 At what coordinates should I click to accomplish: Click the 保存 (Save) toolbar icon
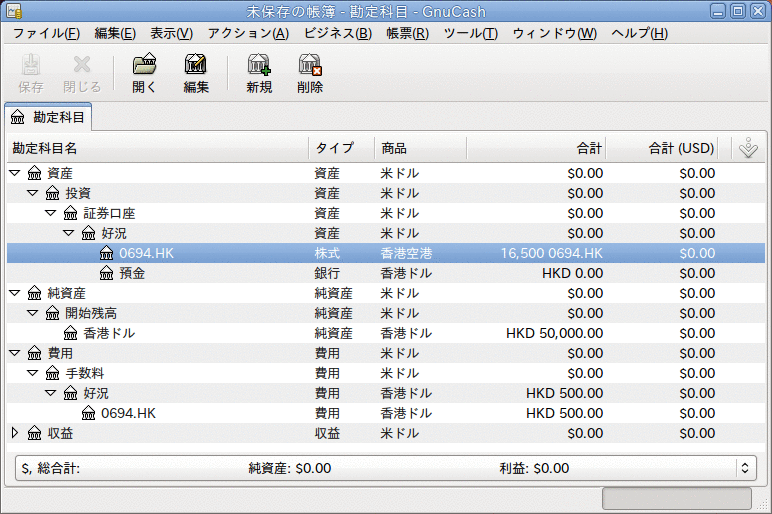point(31,73)
